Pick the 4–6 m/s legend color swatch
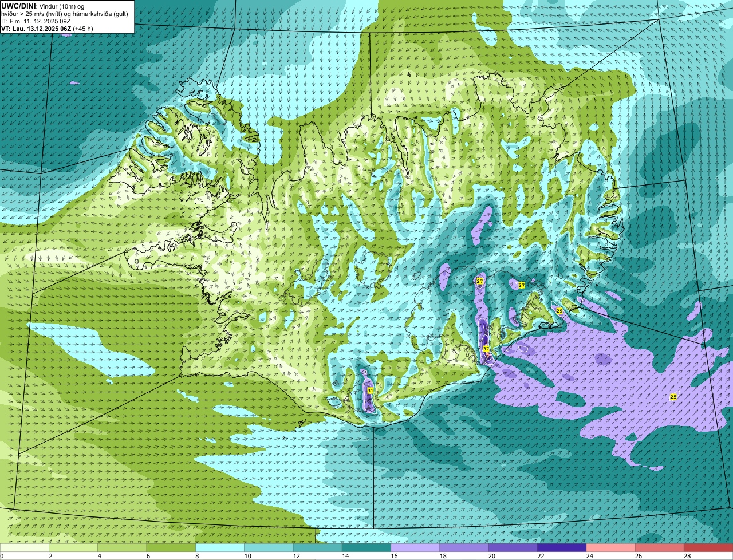This screenshot has height=560, width=733. [122, 547]
